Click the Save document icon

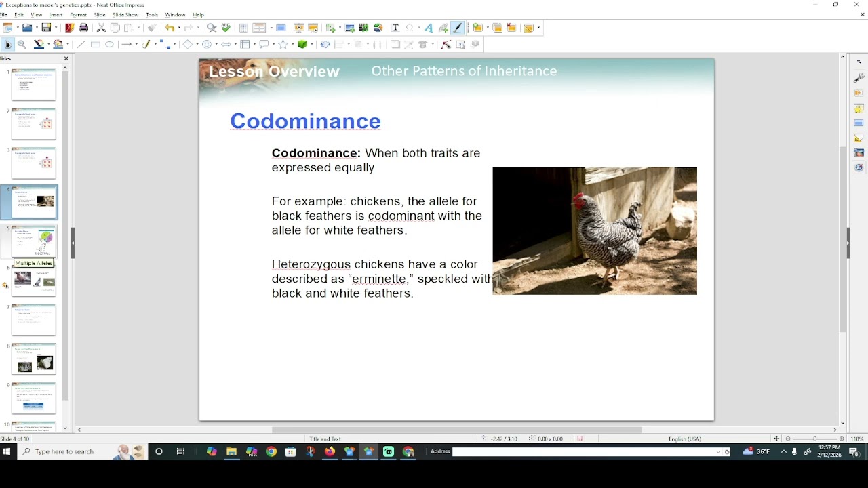click(x=46, y=28)
